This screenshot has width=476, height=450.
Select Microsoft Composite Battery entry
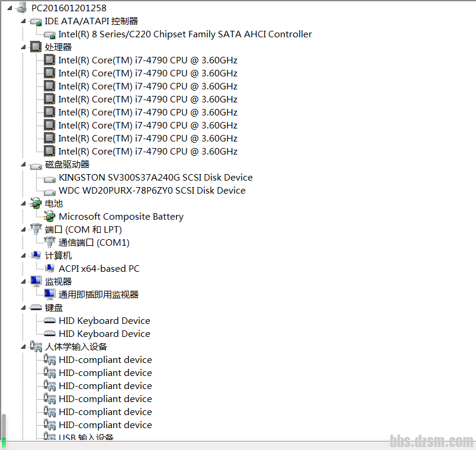(x=121, y=217)
